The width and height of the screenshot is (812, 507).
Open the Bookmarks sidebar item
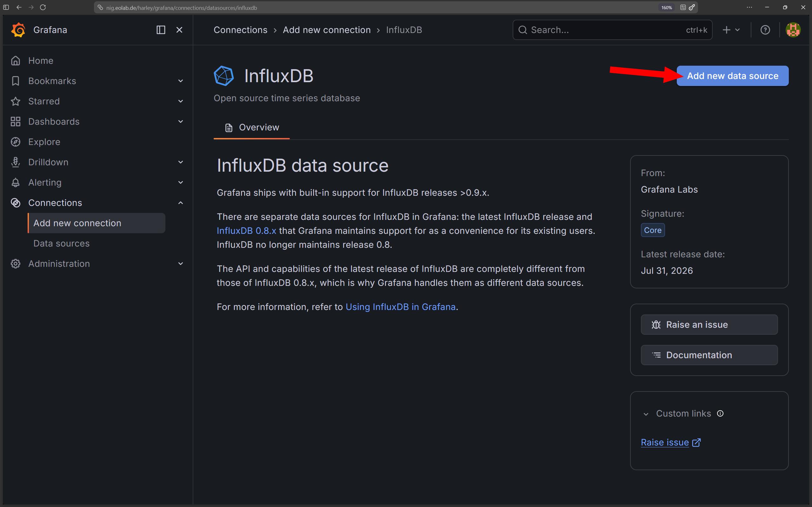pyautogui.click(x=52, y=81)
